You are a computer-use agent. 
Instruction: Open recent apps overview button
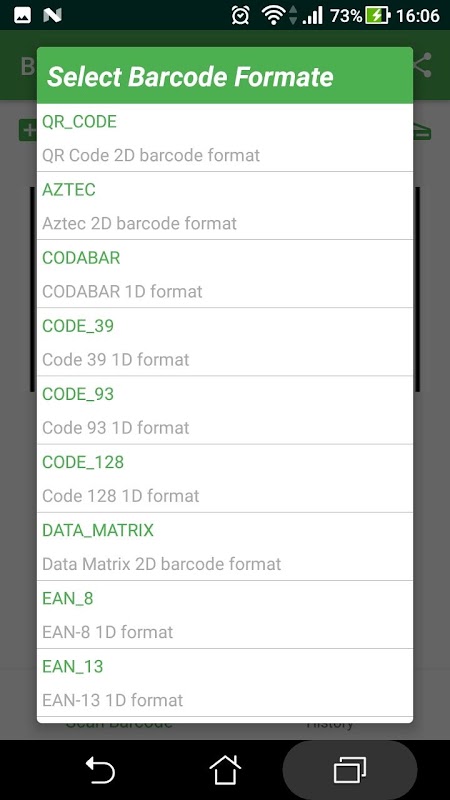pos(350,769)
